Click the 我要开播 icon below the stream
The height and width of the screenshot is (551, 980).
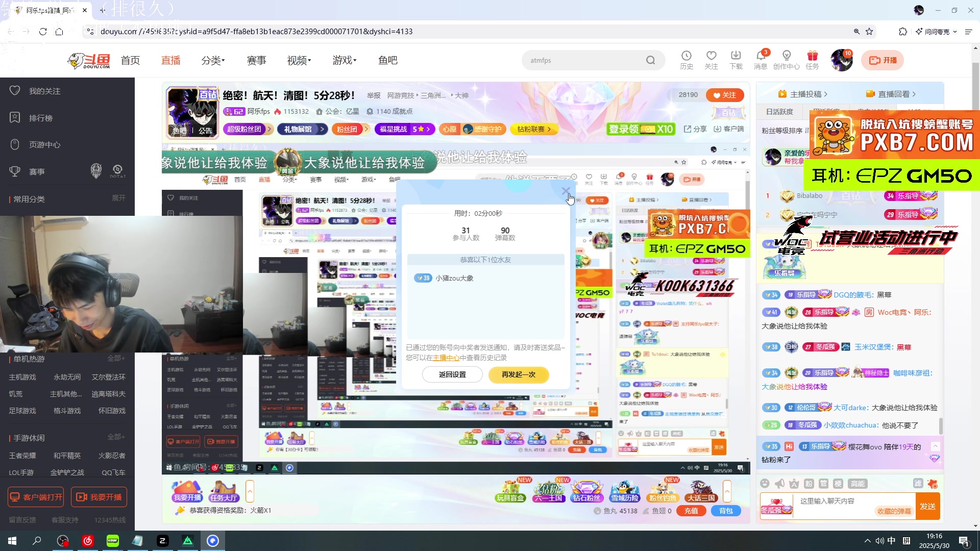(x=187, y=491)
